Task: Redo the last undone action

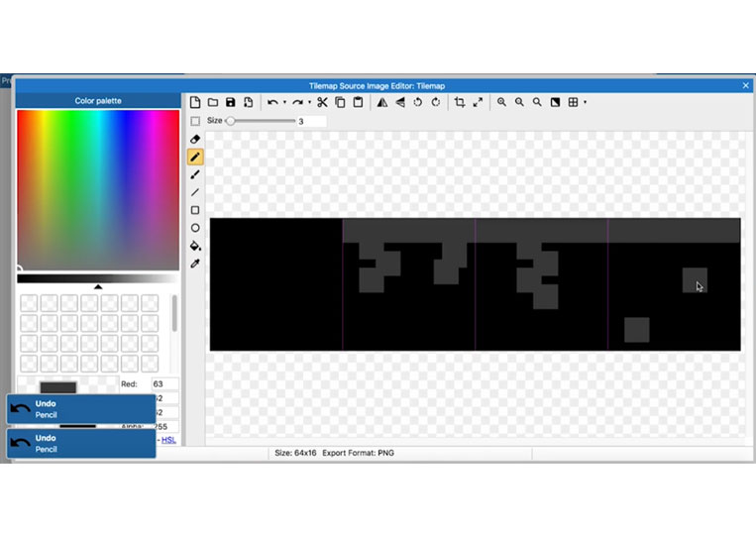Action: [x=297, y=102]
